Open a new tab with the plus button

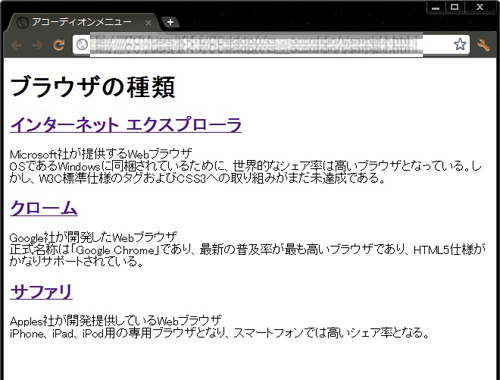(x=170, y=22)
